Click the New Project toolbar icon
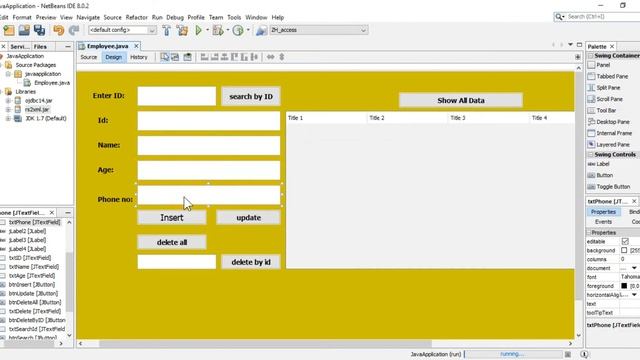Viewport: 640px width, 360px height. [x=9, y=30]
